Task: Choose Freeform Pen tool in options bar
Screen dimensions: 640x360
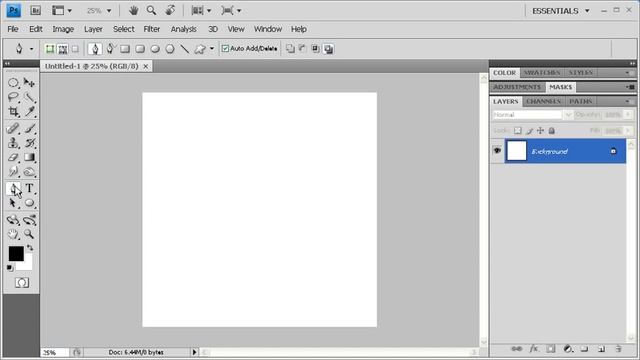Action: coord(110,49)
